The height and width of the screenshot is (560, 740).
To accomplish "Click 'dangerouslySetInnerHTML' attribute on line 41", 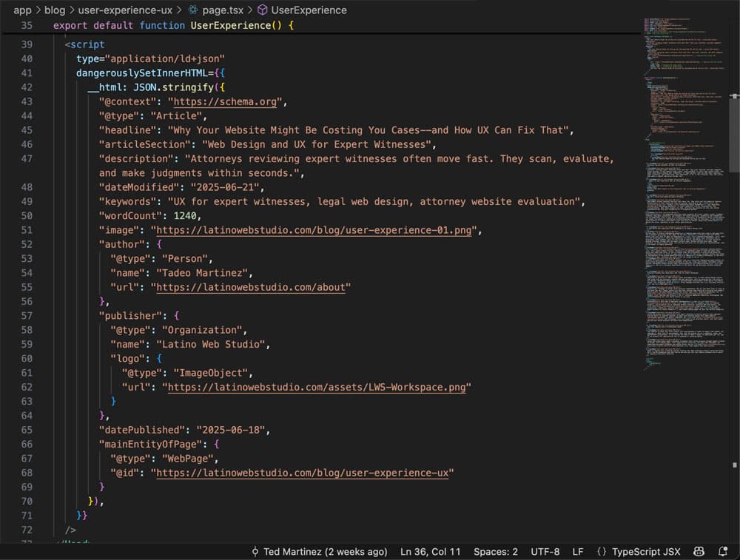I will 141,72.
